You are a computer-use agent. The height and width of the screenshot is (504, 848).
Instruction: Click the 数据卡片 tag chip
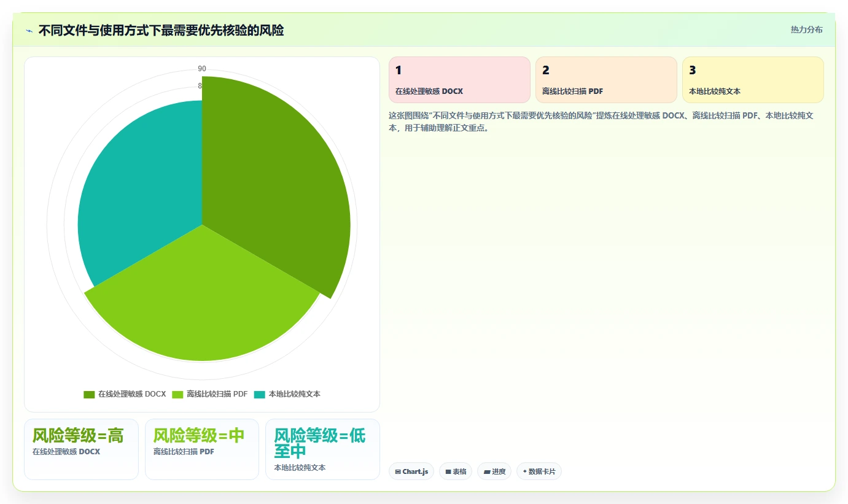(x=539, y=471)
